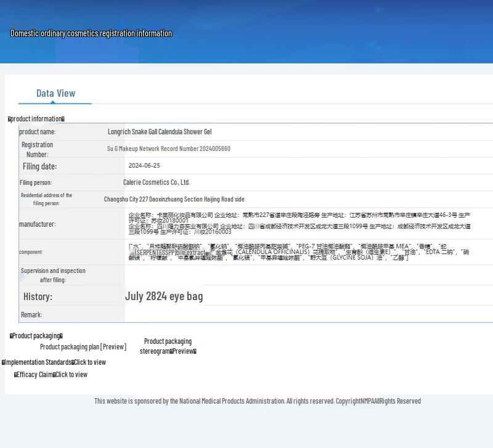The image size is (493, 448).
Task: Select the product information section heading
Action: (36, 119)
